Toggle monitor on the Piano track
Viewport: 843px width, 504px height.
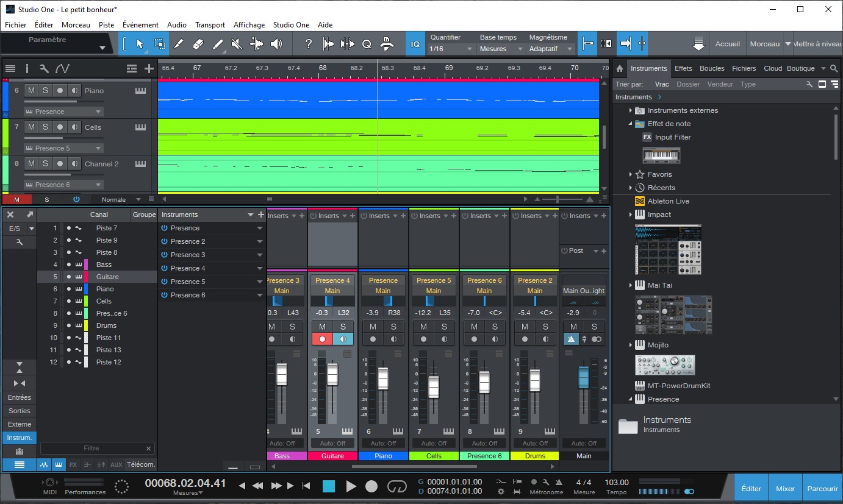click(74, 90)
